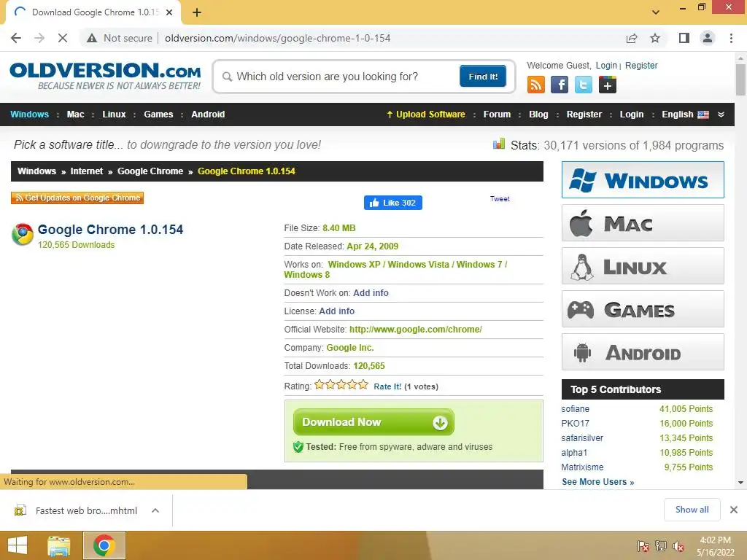Click the Find It! button
747x560 pixels.
point(483,76)
